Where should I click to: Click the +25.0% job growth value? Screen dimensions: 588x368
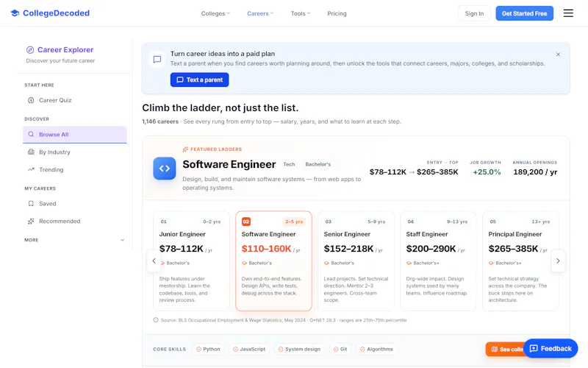(x=487, y=172)
